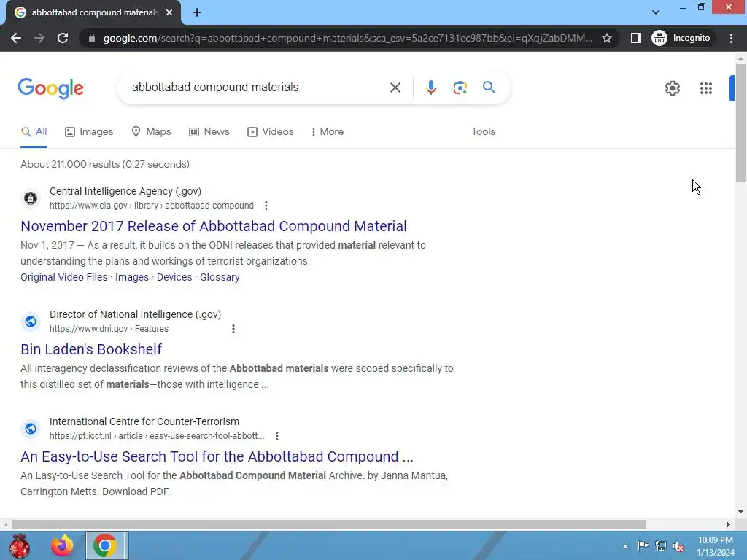Click the browser forward arrow
Viewport: 747px width, 560px height.
click(39, 38)
